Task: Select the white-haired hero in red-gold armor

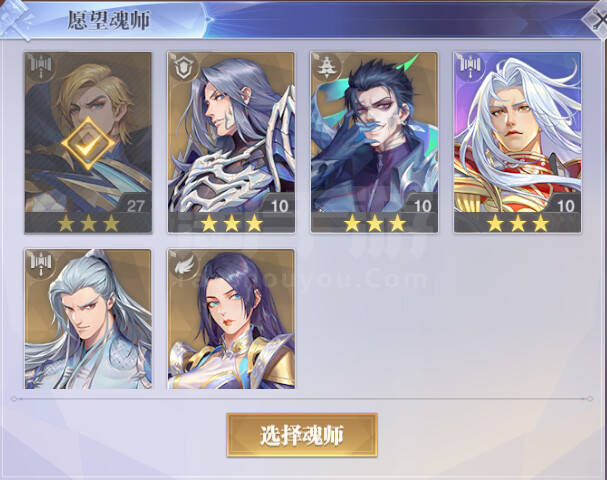Action: [518, 142]
